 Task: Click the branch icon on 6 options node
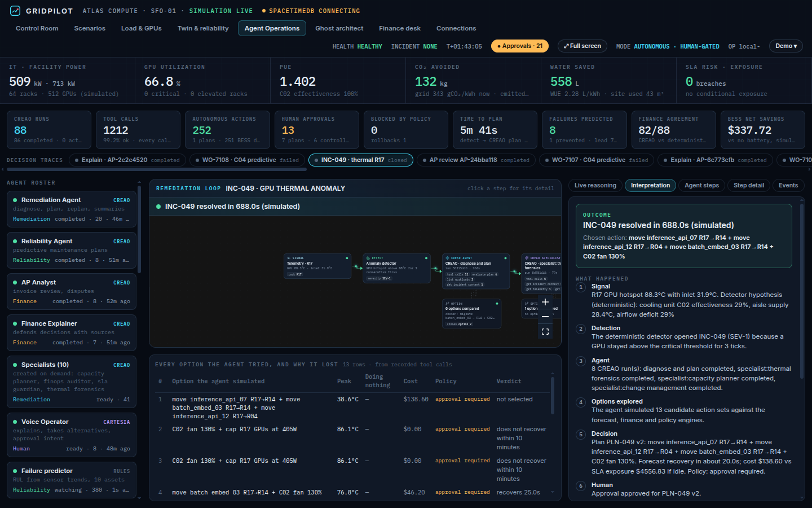coord(448,304)
